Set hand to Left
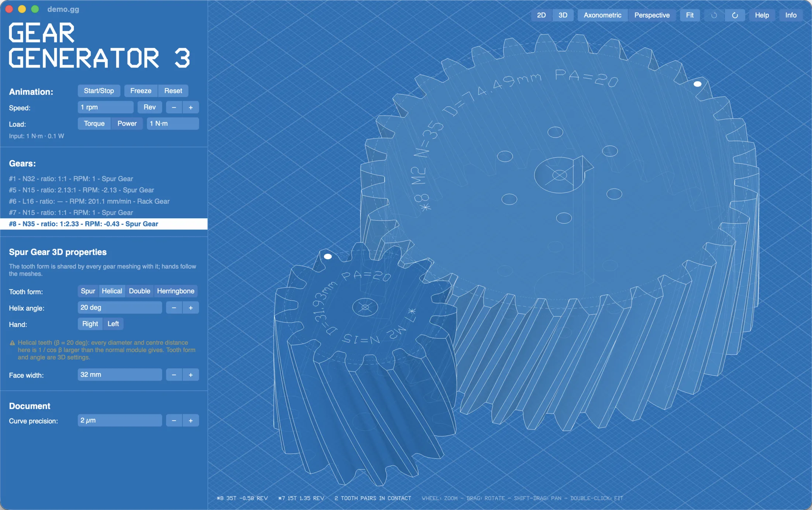Screen dimensions: 812x510 [x=113, y=324]
